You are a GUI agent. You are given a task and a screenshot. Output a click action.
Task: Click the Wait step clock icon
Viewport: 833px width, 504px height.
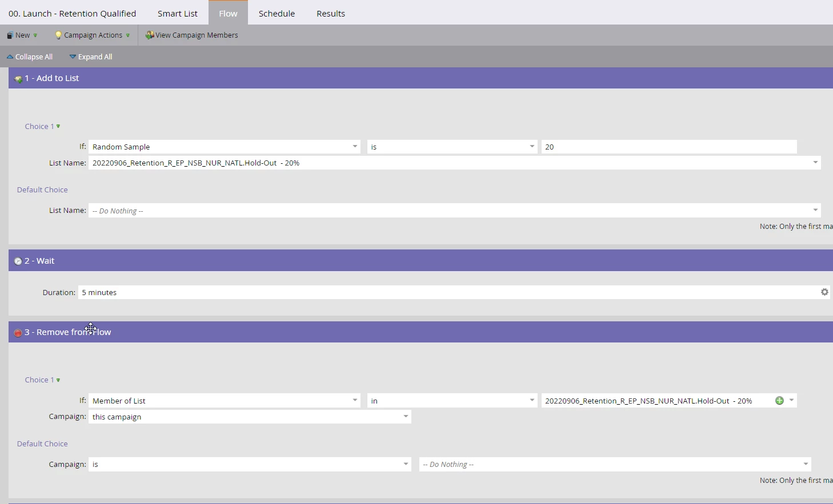coord(18,261)
